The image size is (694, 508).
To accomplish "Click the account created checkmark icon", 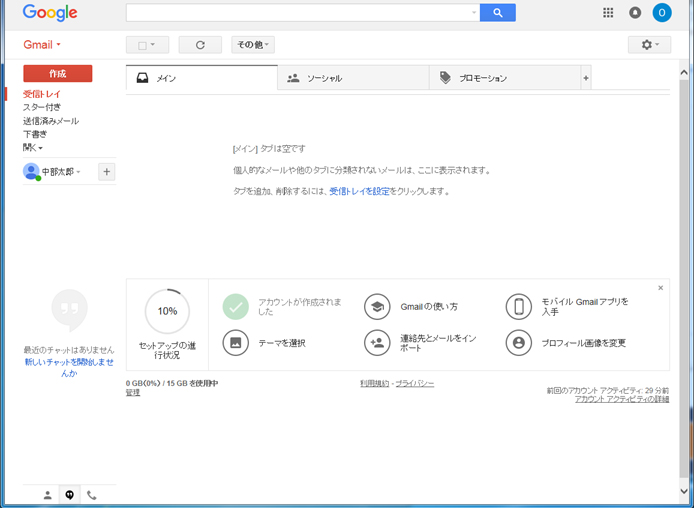I will point(235,307).
